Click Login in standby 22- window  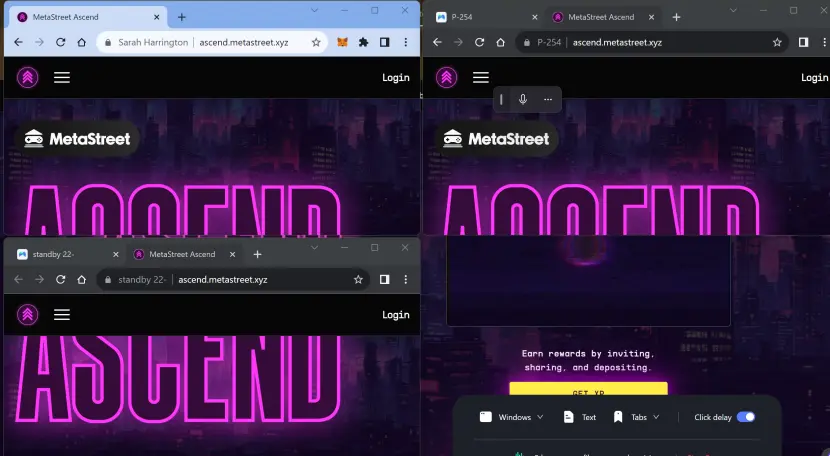pos(395,315)
